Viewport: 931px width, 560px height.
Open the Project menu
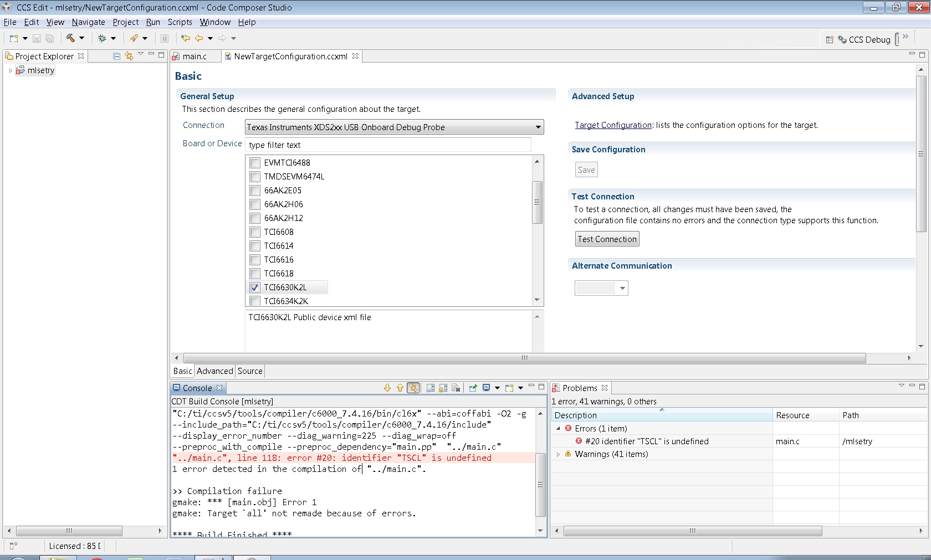coord(125,22)
